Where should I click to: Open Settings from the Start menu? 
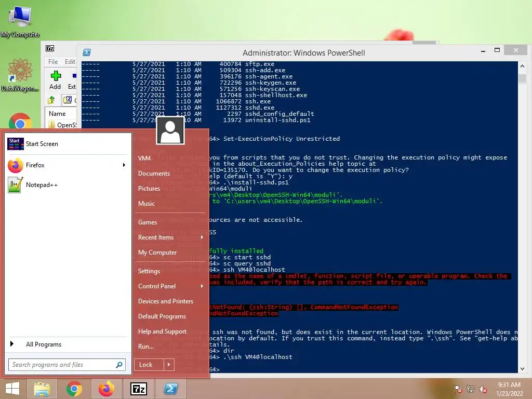pyautogui.click(x=149, y=271)
